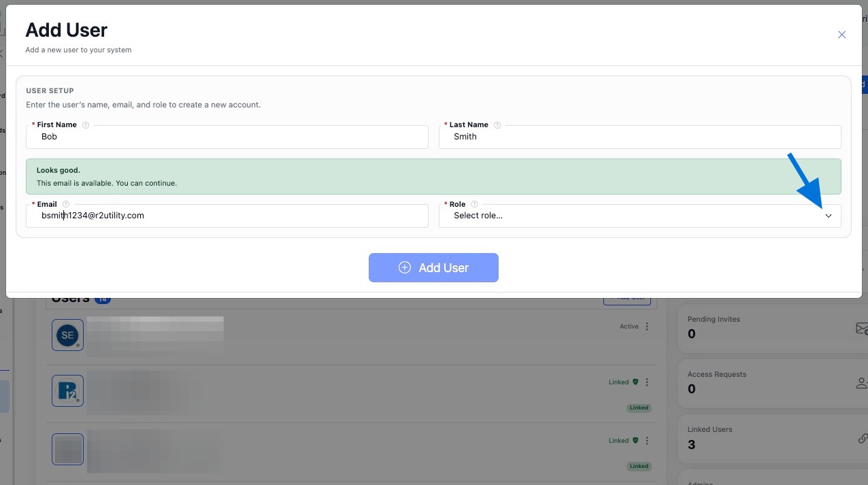
Task: Click the Role dropdown chevron arrow
Action: pyautogui.click(x=829, y=216)
